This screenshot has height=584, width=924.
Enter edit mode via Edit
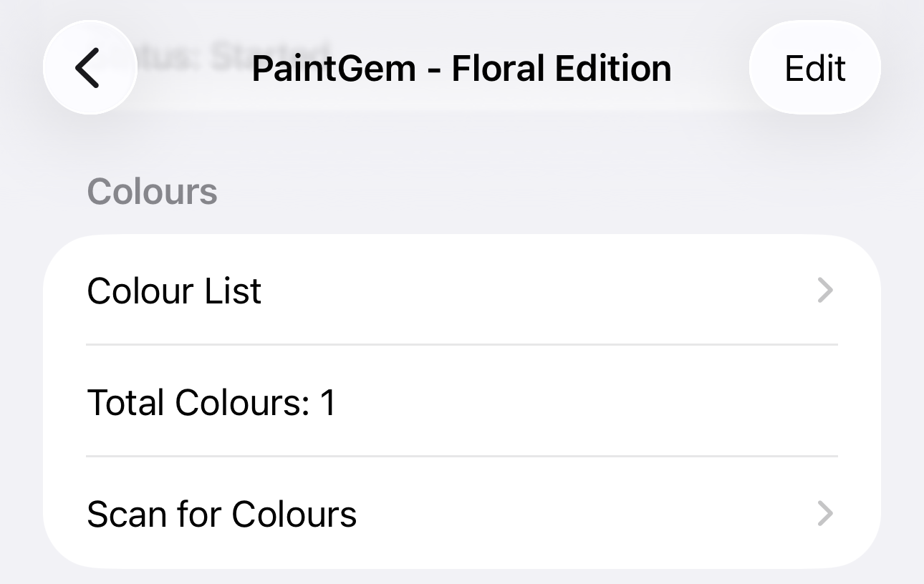(814, 68)
